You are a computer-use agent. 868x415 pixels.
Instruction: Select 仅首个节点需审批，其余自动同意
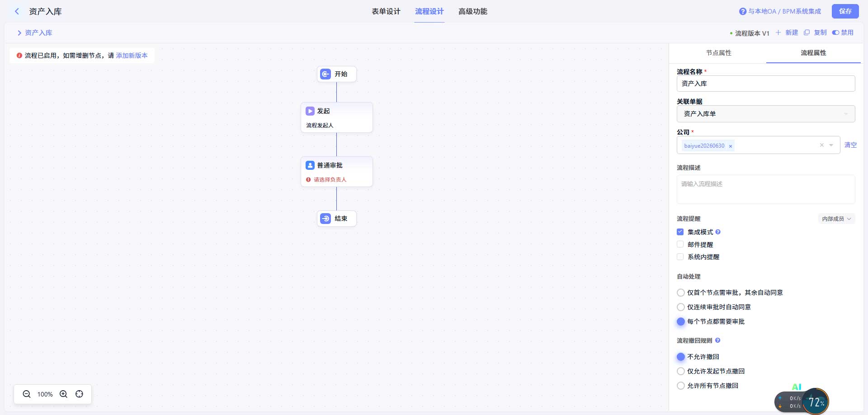(x=681, y=293)
